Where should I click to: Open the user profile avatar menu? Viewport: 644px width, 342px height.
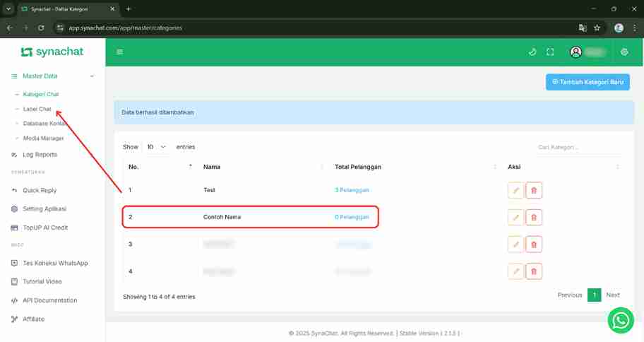576,52
